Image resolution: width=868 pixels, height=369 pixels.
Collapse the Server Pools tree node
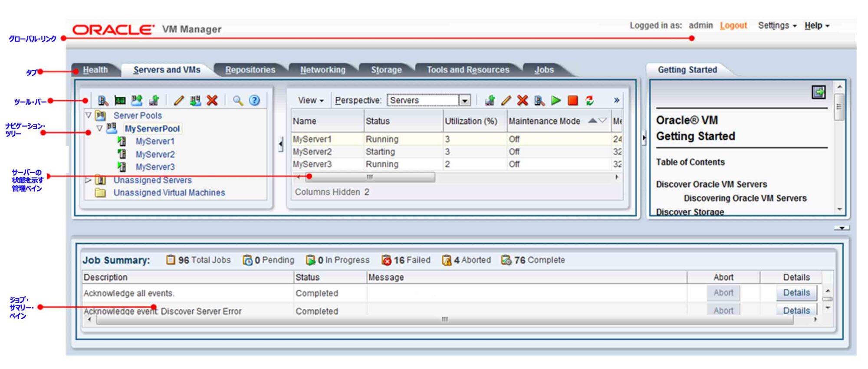[x=89, y=115]
